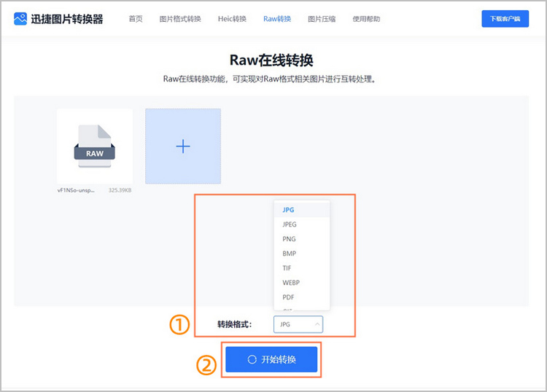Switch to the Heic转换 tab

coord(232,19)
